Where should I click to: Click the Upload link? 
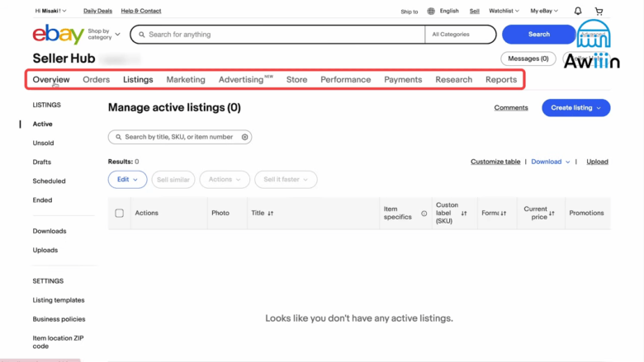point(597,162)
